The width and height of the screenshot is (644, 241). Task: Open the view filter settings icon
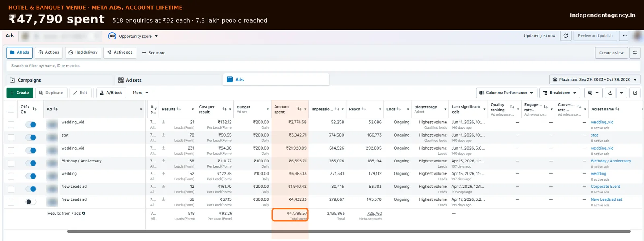point(635,53)
